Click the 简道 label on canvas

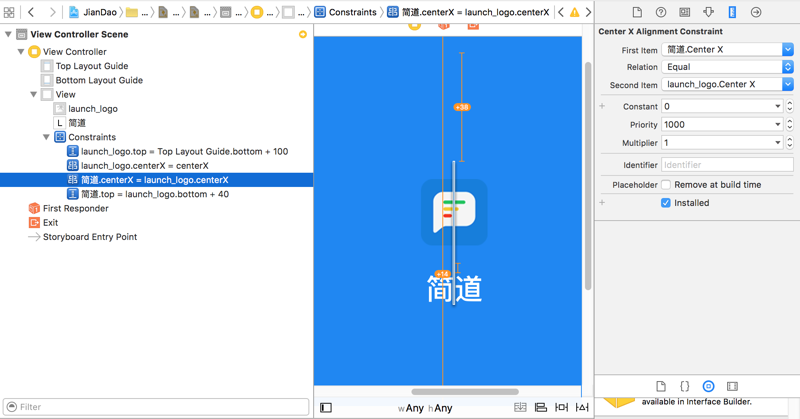tap(454, 288)
